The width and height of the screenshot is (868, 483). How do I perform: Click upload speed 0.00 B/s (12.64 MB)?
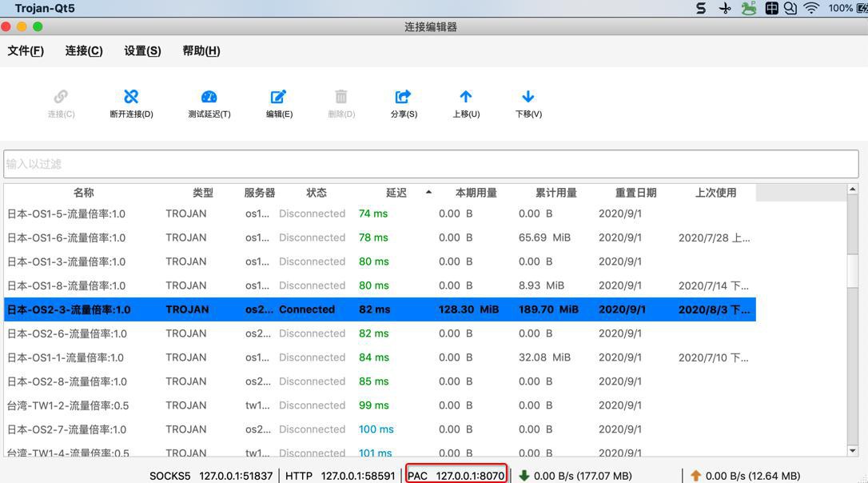(753, 475)
